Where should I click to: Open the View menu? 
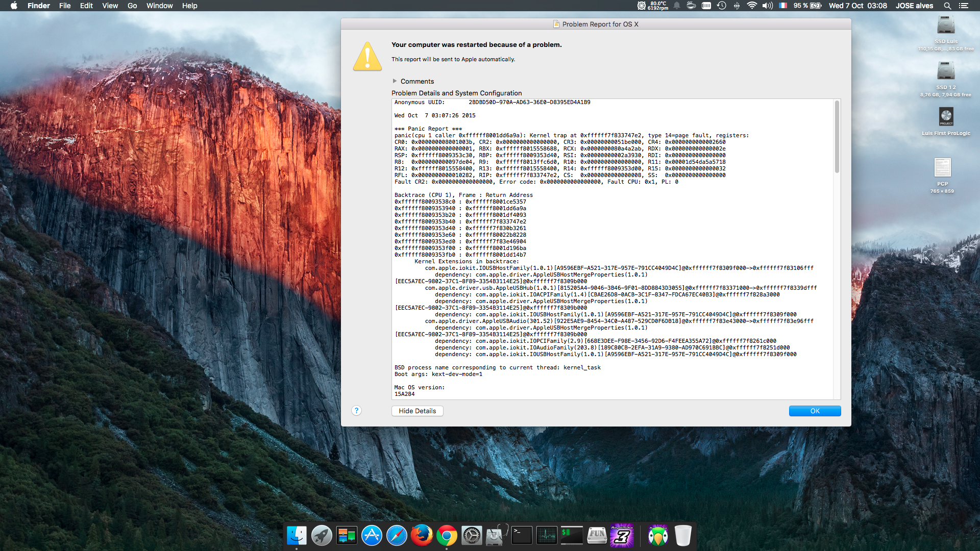110,6
